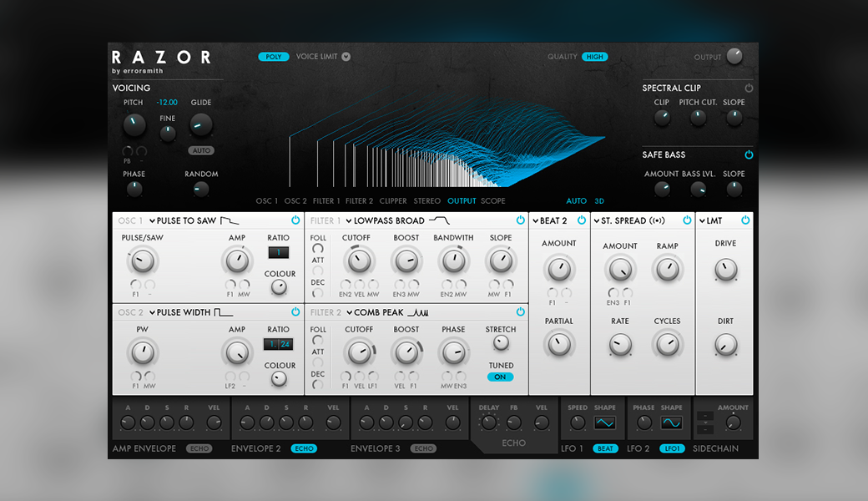Click the AUTO glide button

click(x=201, y=150)
